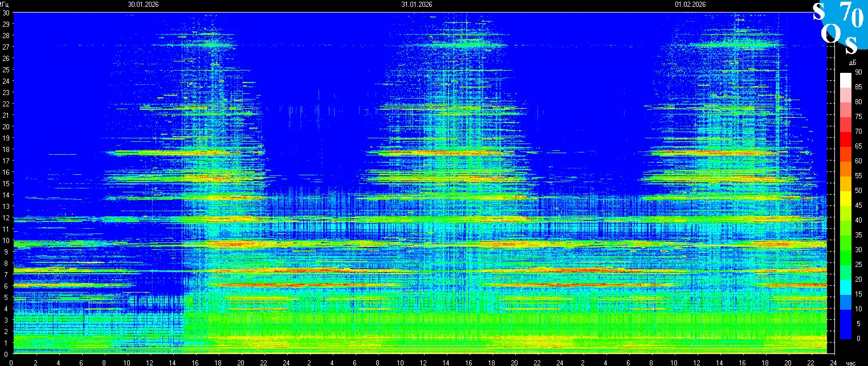The width and height of the screenshot is (868, 366).
Task: Select the 8 Hz frequency axis tick
Action: point(6,263)
